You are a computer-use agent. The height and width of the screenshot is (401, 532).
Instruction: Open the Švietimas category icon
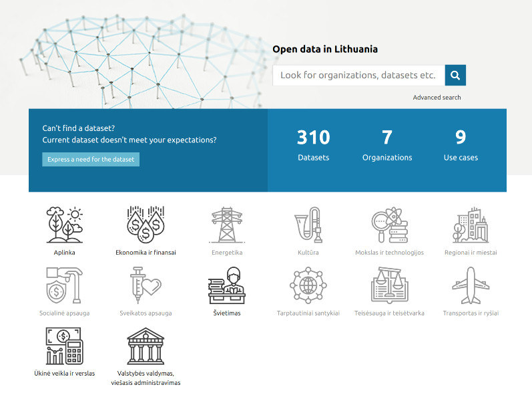(227, 285)
